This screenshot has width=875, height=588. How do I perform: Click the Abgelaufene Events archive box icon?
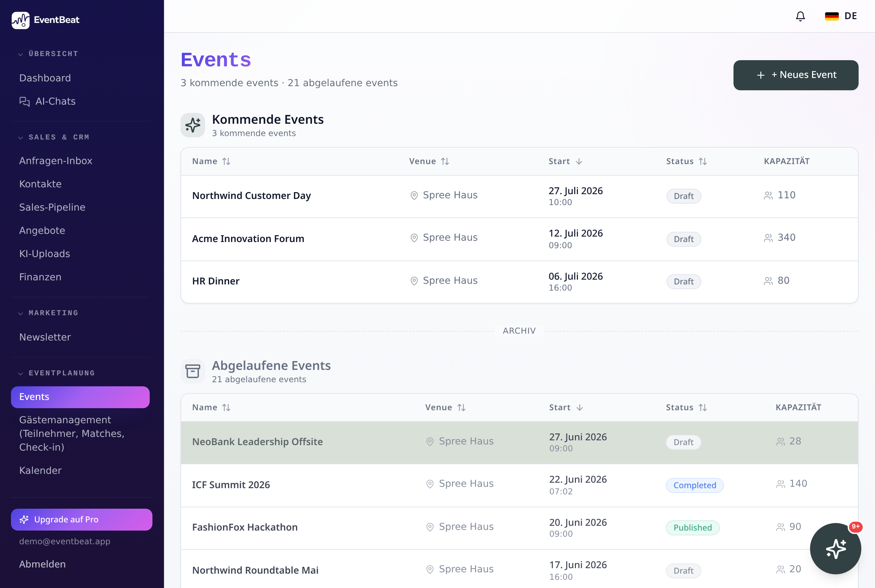[193, 371]
